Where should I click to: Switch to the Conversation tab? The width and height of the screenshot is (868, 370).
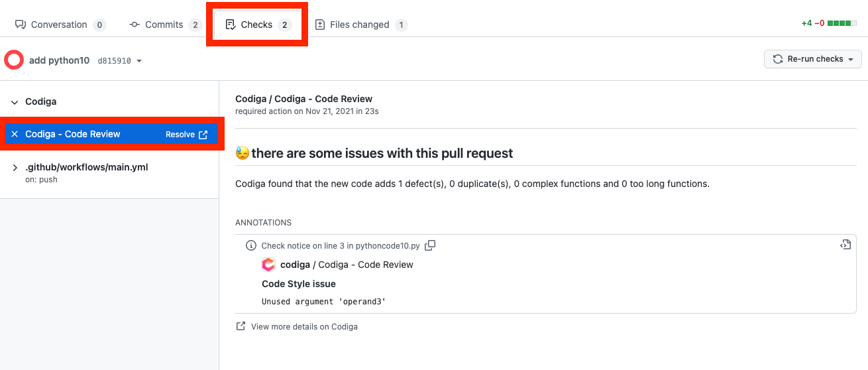60,25
